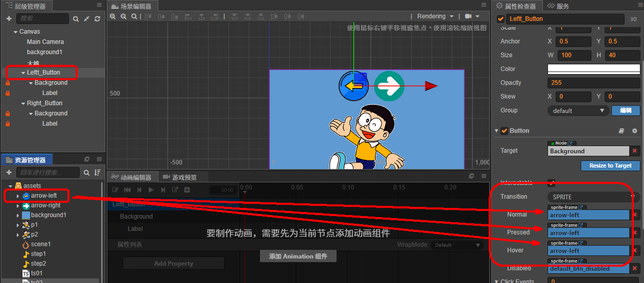The image size is (644, 283).
Task: Reset scene editor zoom
Action: pos(134,16)
